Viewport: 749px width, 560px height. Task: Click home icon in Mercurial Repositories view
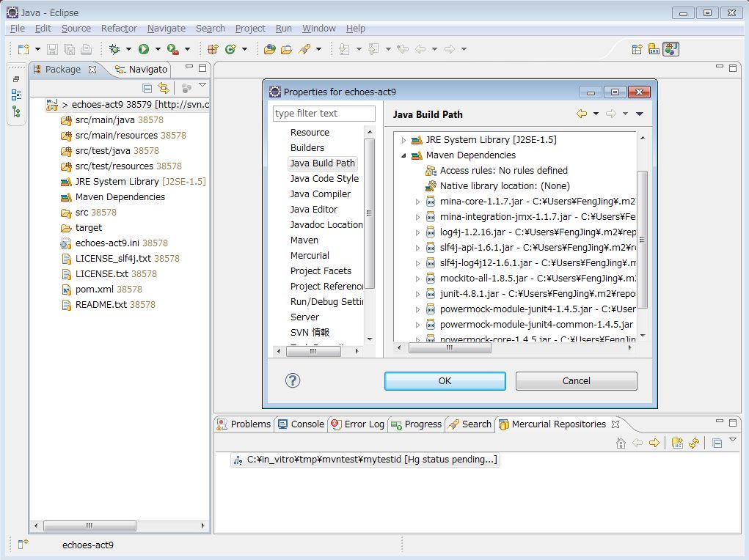pyautogui.click(x=621, y=443)
